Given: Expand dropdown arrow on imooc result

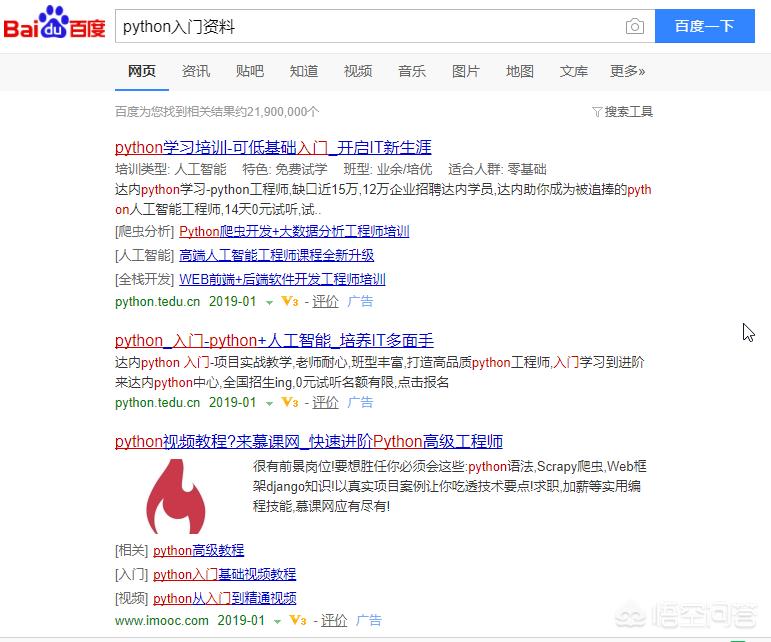Looking at the screenshot, I should click(x=277, y=622).
